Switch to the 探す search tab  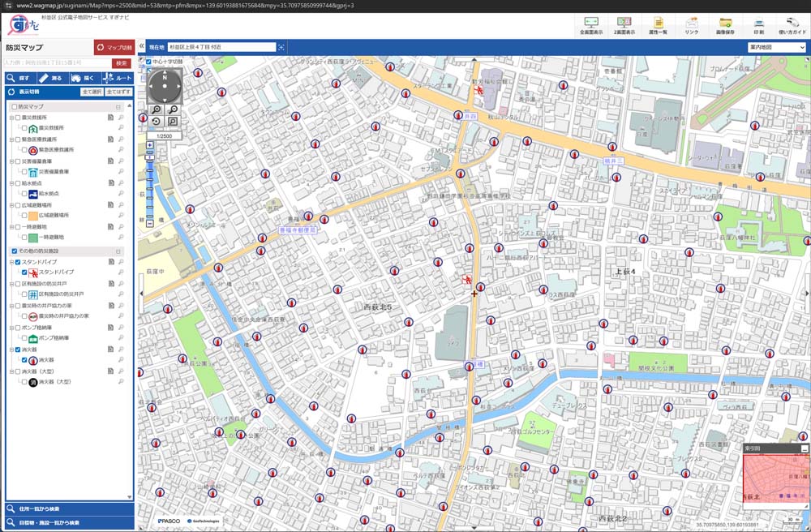click(x=20, y=78)
